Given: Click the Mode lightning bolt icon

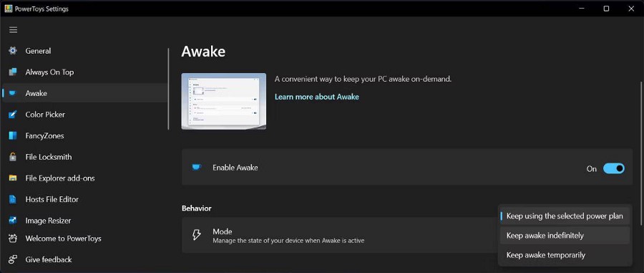Looking at the screenshot, I should coord(197,235).
